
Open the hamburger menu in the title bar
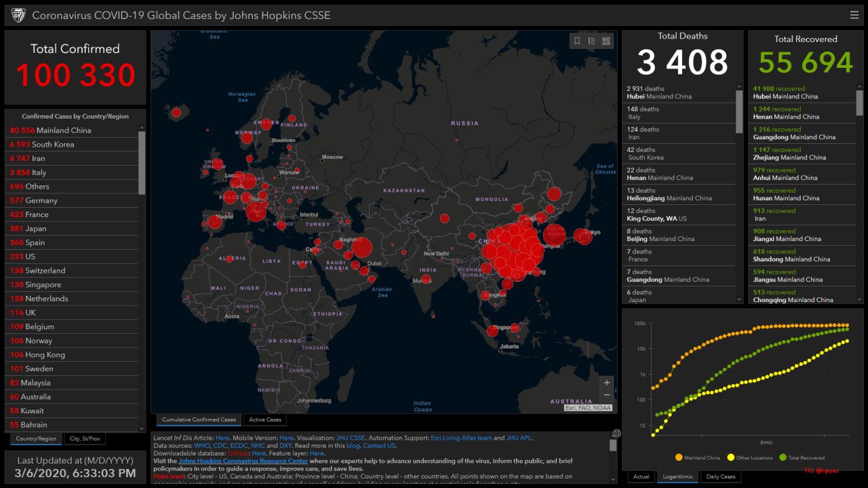(854, 15)
